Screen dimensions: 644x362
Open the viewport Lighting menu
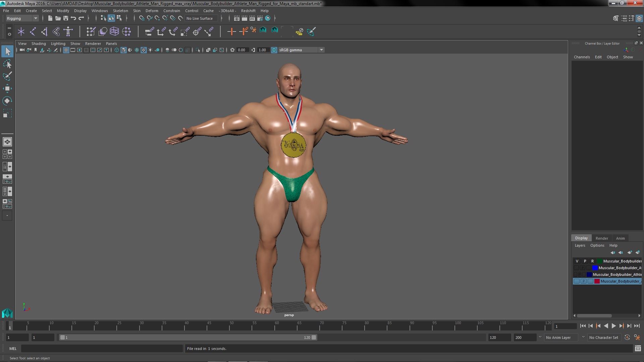[x=58, y=44]
